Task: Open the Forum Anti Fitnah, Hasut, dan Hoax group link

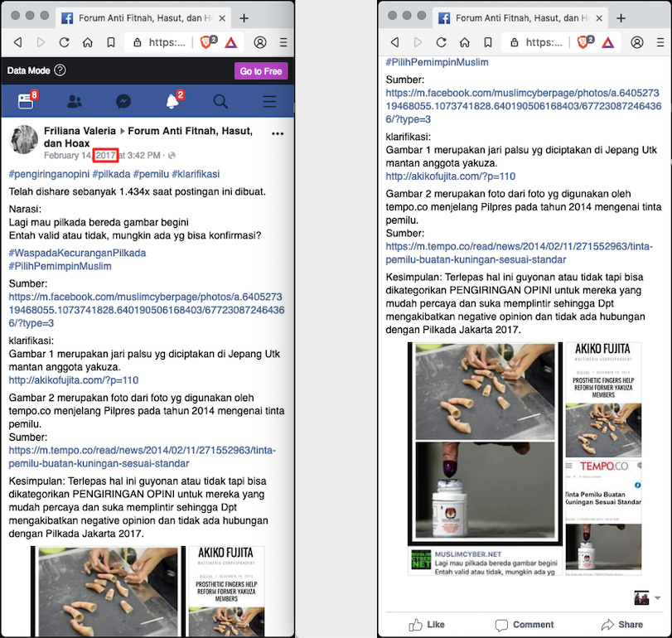Action: (148, 137)
